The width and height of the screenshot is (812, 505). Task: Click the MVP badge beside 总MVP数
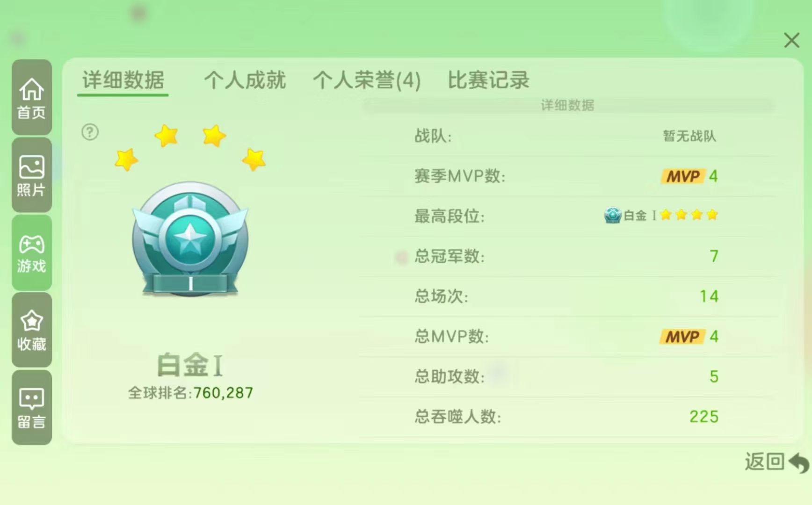(682, 337)
